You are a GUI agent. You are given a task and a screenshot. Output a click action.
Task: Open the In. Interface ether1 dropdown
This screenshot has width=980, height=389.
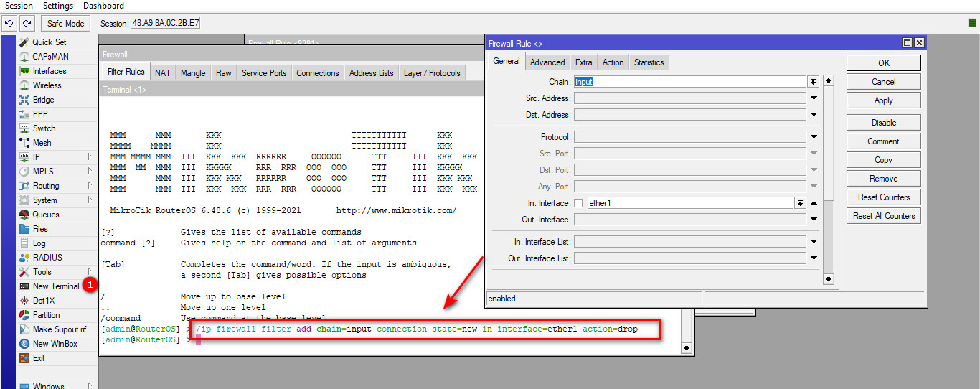(800, 204)
